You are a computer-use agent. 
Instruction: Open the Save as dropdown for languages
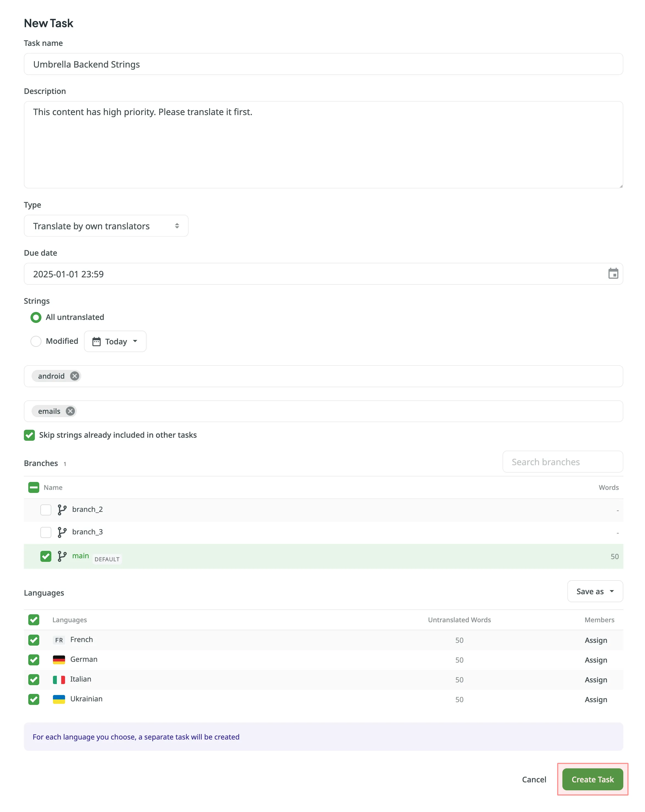tap(594, 591)
